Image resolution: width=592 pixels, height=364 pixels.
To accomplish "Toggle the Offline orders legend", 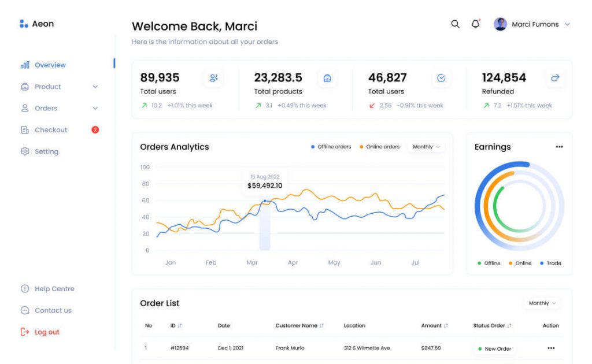I will coord(330,147).
